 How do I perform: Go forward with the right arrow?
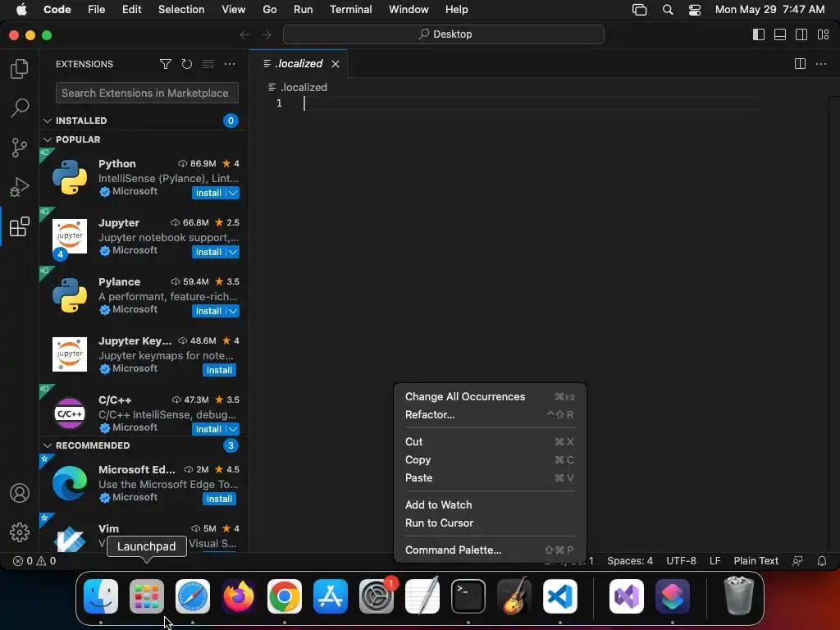click(267, 34)
